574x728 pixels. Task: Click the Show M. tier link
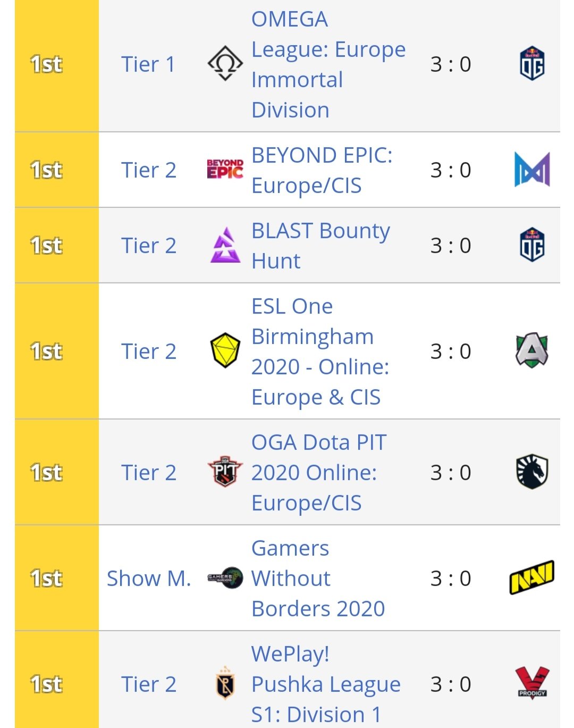click(x=149, y=579)
